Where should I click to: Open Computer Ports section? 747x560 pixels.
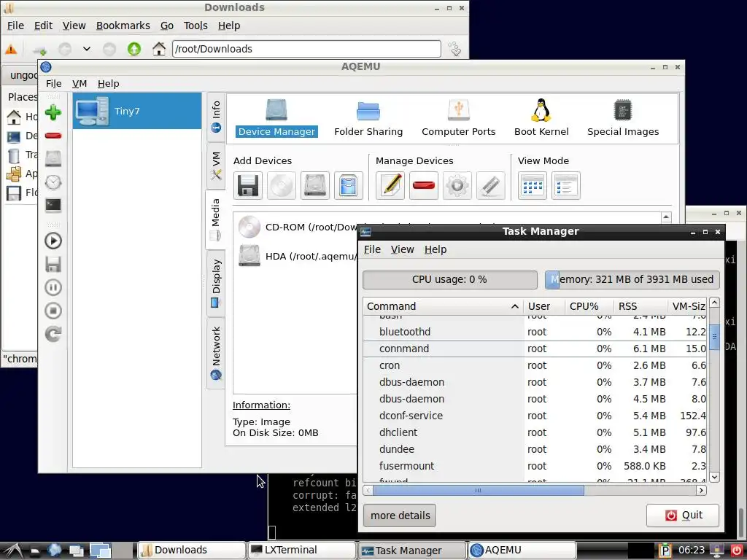point(458,118)
